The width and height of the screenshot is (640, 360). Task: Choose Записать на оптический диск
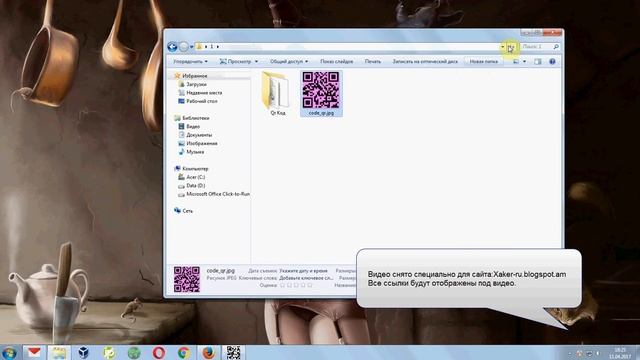click(x=425, y=61)
